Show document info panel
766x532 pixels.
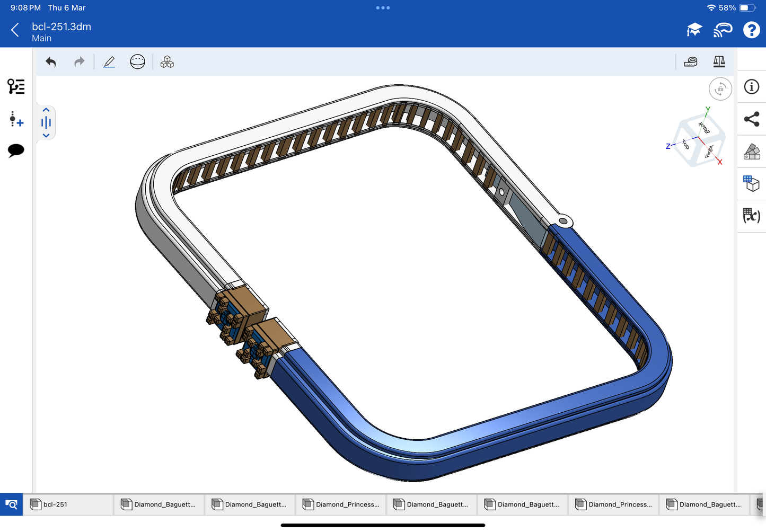[x=752, y=87]
